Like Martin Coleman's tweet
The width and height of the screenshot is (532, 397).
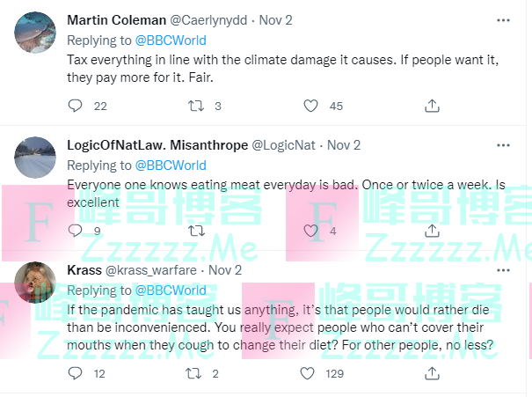coord(310,106)
